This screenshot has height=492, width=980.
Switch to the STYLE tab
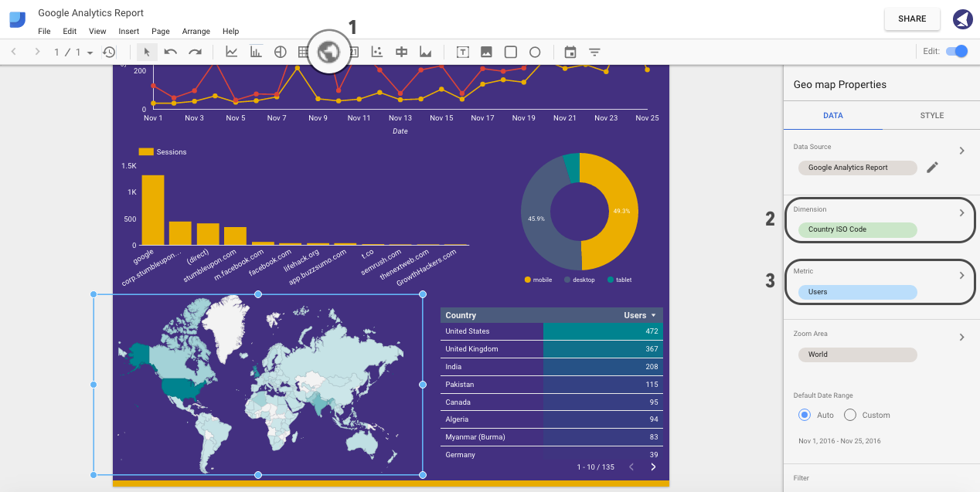point(931,115)
